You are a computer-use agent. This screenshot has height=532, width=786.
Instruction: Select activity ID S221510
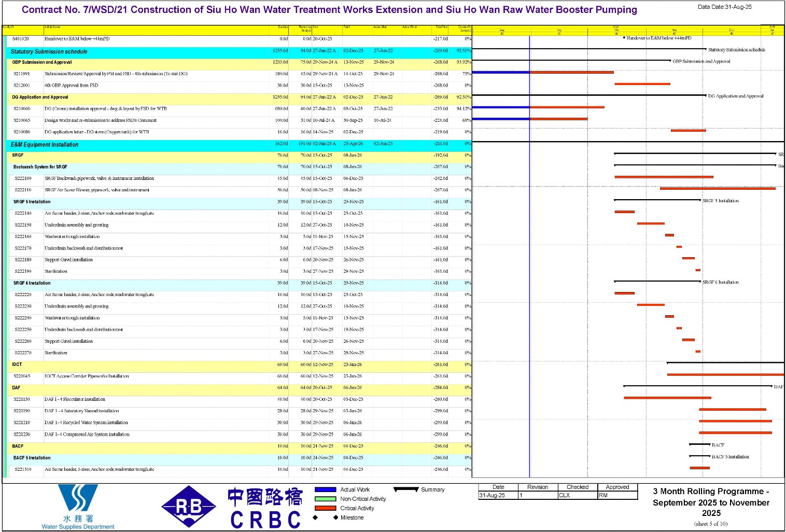pyautogui.click(x=23, y=469)
